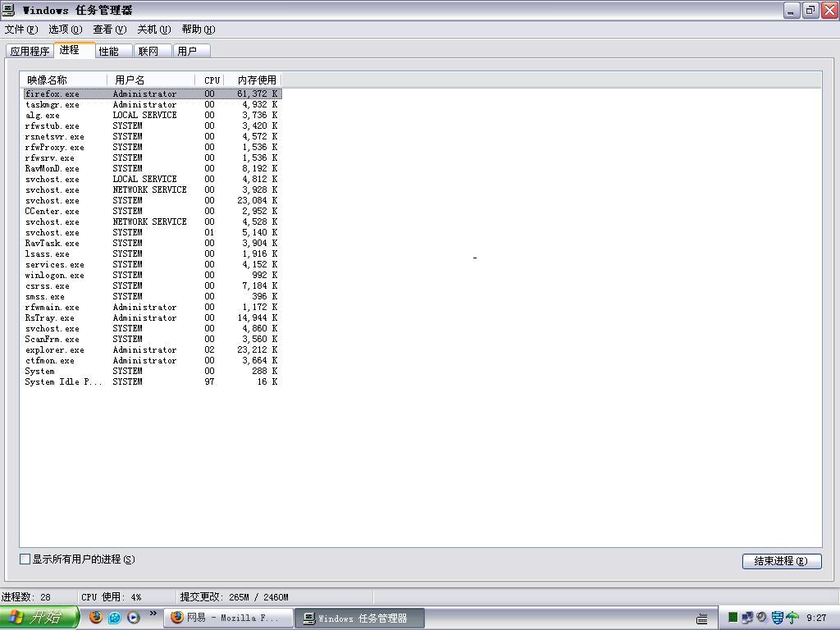Open the 文件(F) menu
Screen dimensions: 840x630
[x=21, y=30]
